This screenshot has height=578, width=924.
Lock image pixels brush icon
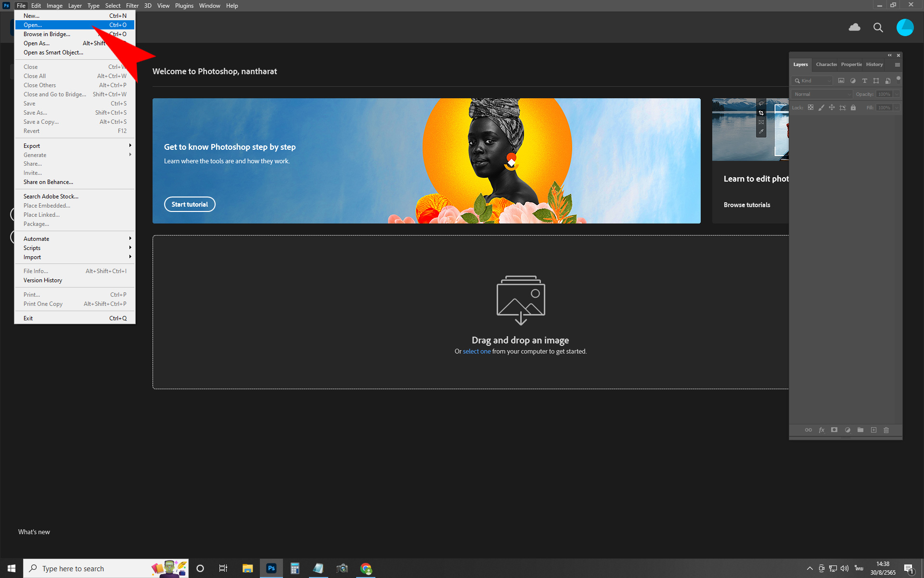pyautogui.click(x=821, y=107)
